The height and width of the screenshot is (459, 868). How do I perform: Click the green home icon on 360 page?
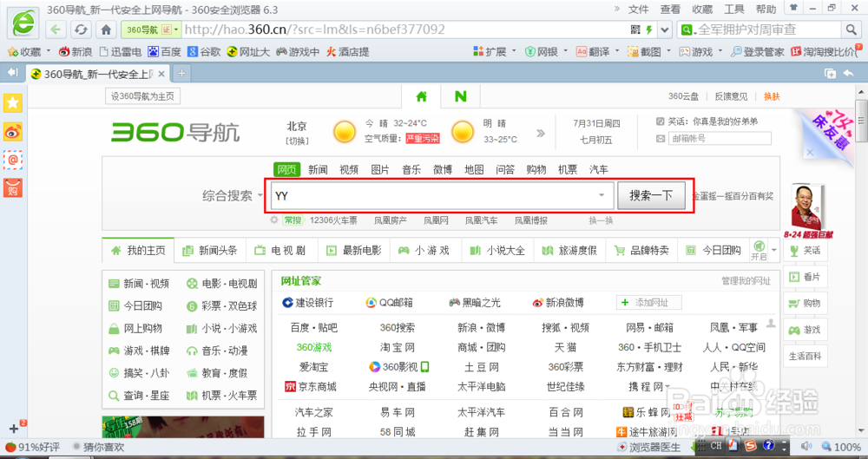(x=422, y=96)
